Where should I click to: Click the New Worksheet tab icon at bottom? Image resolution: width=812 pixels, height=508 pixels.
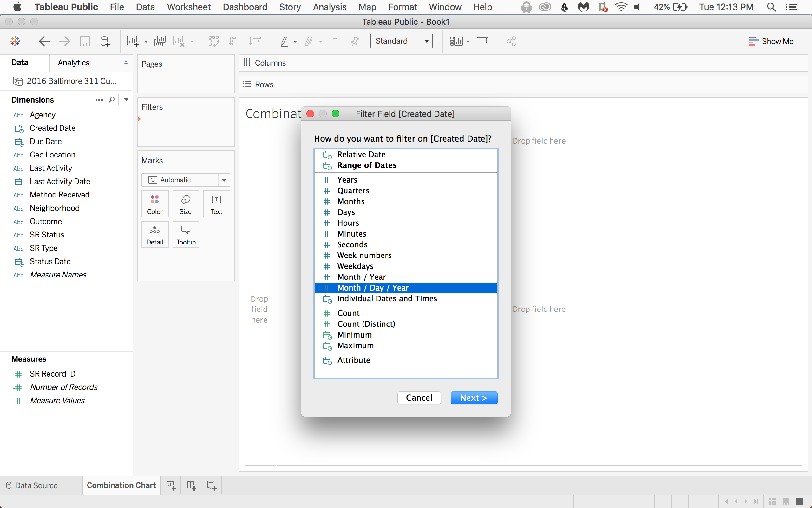click(x=171, y=485)
